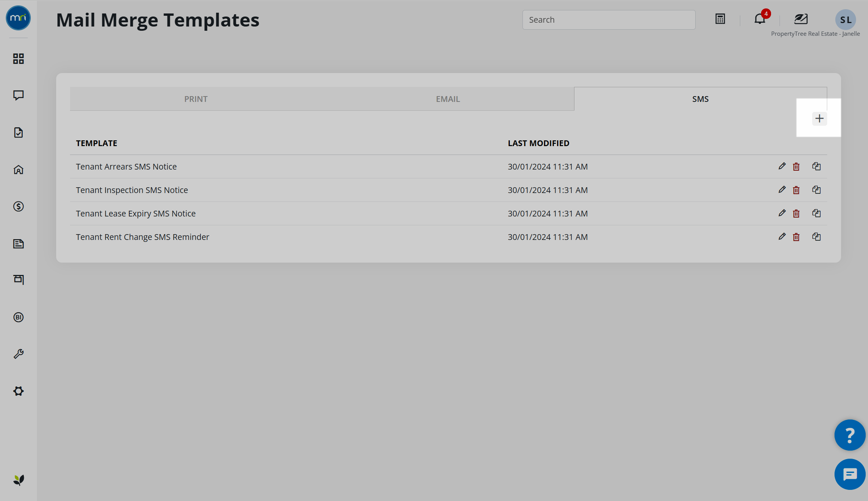
Task: Open the properties house sidebar icon
Action: 18,170
